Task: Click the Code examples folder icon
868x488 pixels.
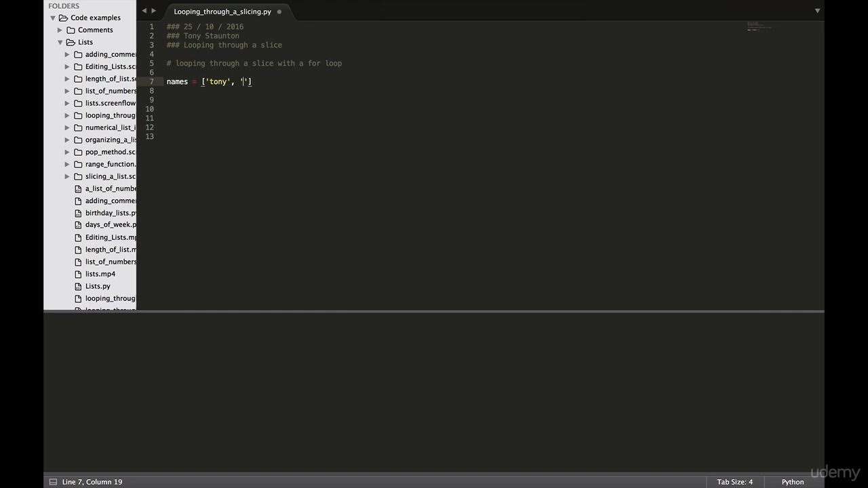Action: coord(63,18)
